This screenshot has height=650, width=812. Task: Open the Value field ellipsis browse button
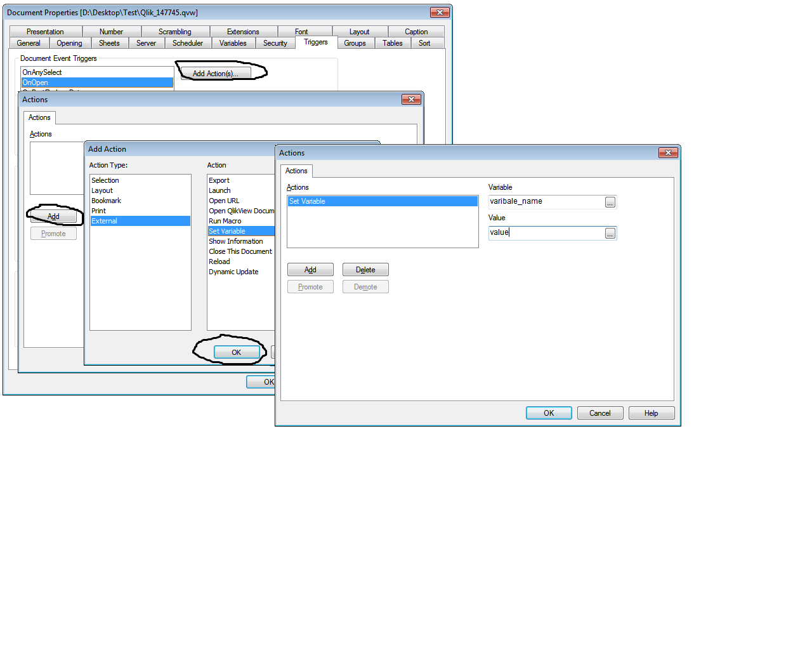coord(610,234)
